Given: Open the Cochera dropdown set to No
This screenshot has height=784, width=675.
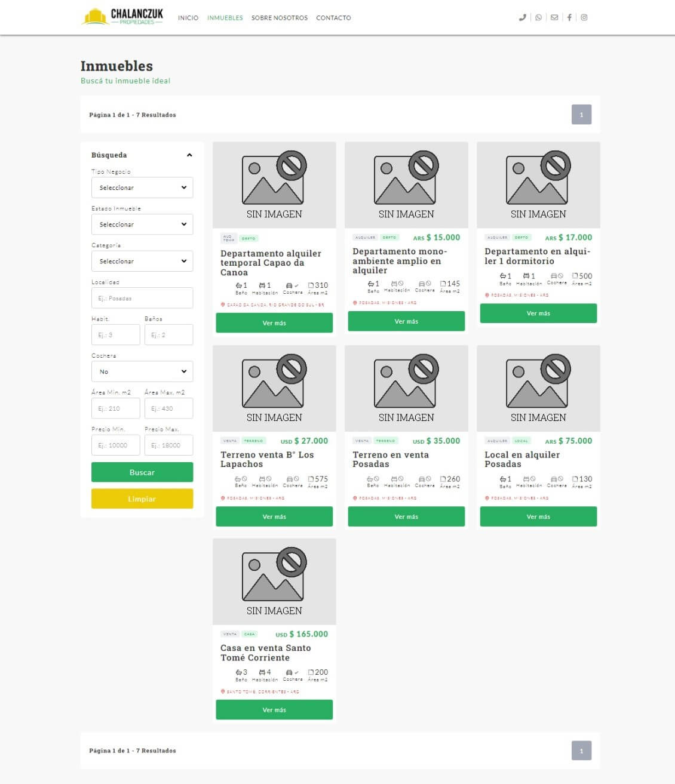Looking at the screenshot, I should click(x=142, y=371).
